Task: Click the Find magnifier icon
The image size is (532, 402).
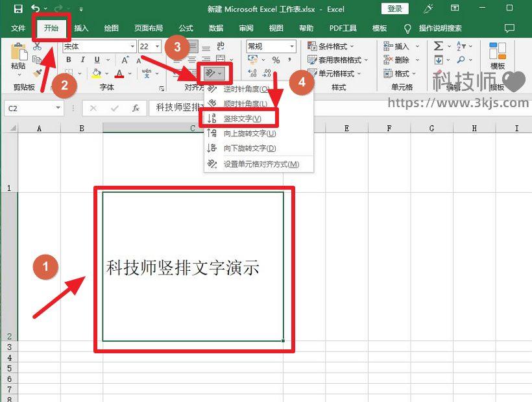Action: [x=461, y=60]
